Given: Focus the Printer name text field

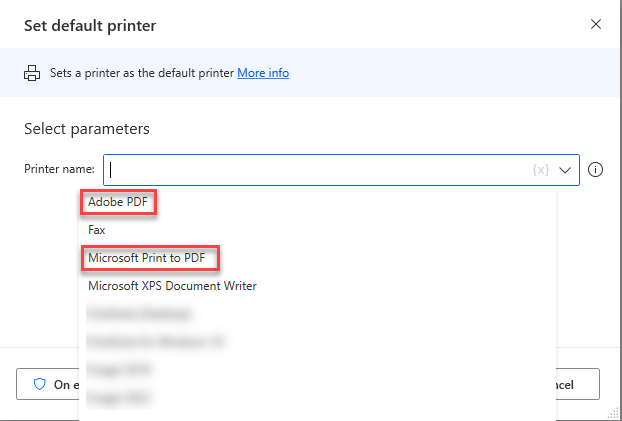Looking at the screenshot, I should point(320,170).
